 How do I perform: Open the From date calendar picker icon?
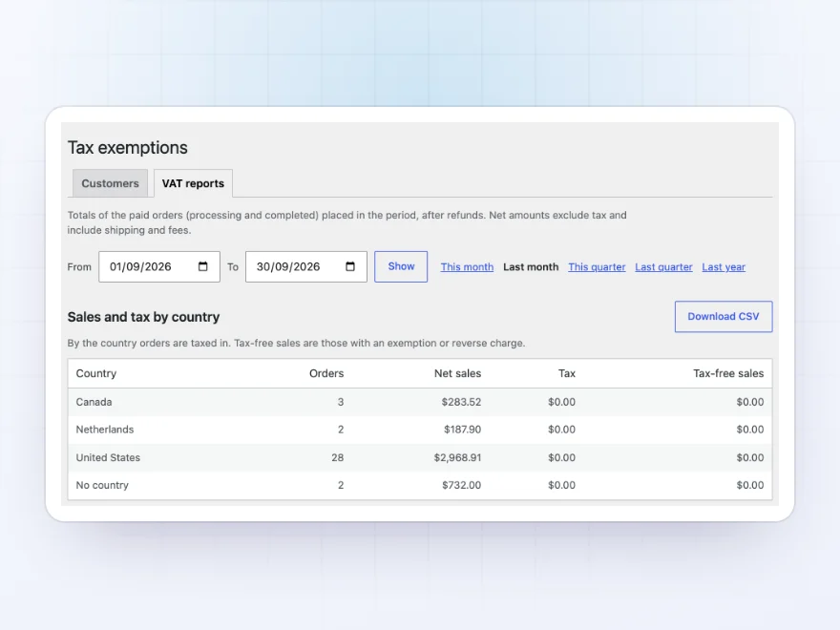203,266
